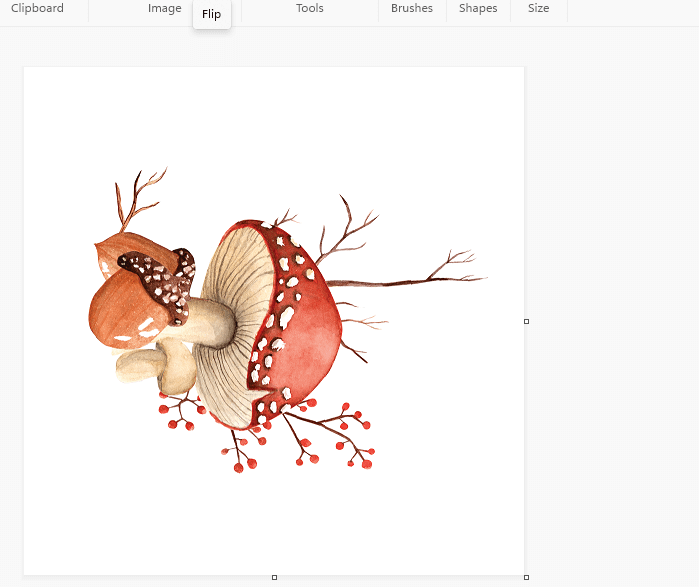This screenshot has height=587, width=699.
Task: Click the Clipboard group label
Action: coord(37,8)
